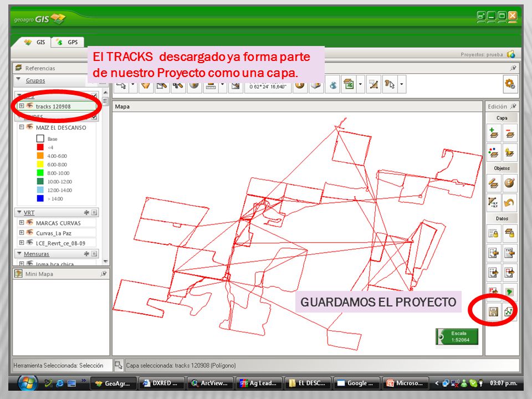Click the remove layer icon under Capa
This screenshot has height=399, width=532.
coord(510,132)
